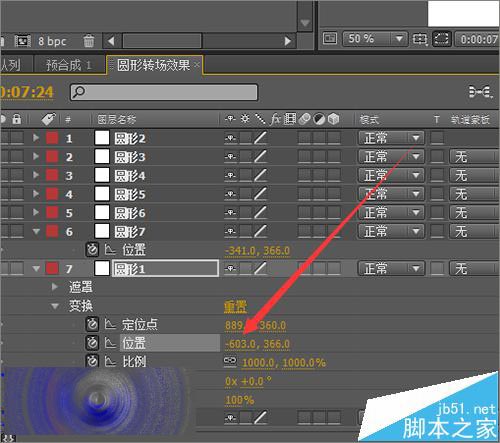Click the timeline layer search field
This screenshot has height=443, width=500.
[x=164, y=92]
